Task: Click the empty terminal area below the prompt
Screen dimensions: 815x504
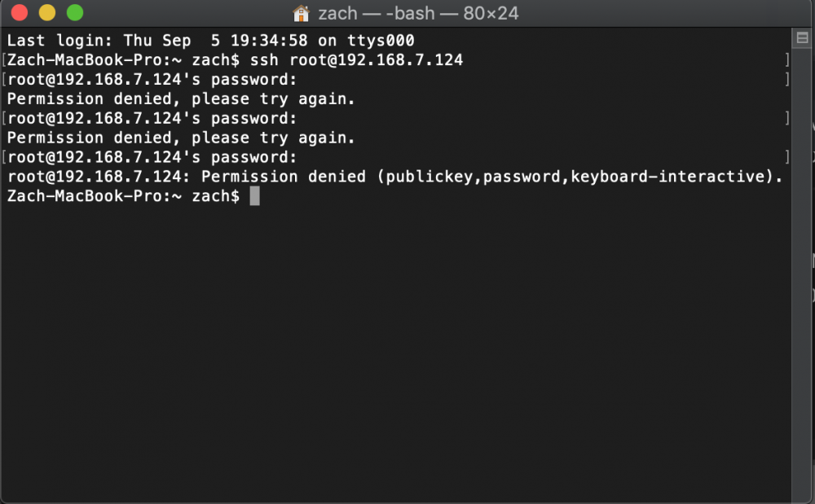Action: tap(395, 353)
